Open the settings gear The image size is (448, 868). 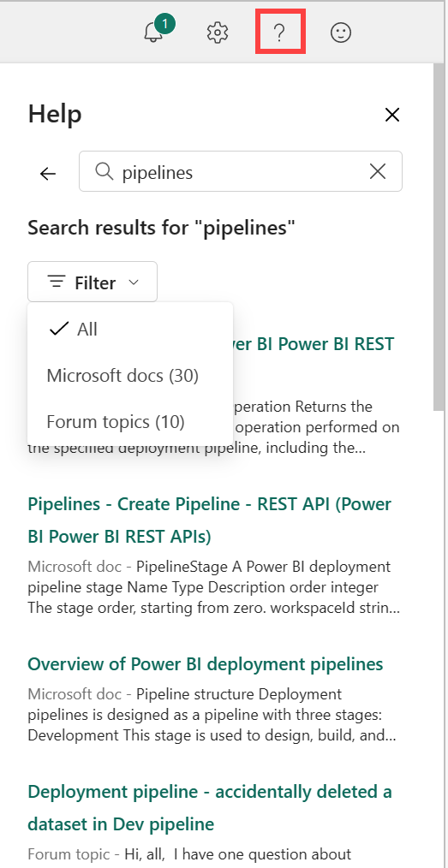coord(217,33)
